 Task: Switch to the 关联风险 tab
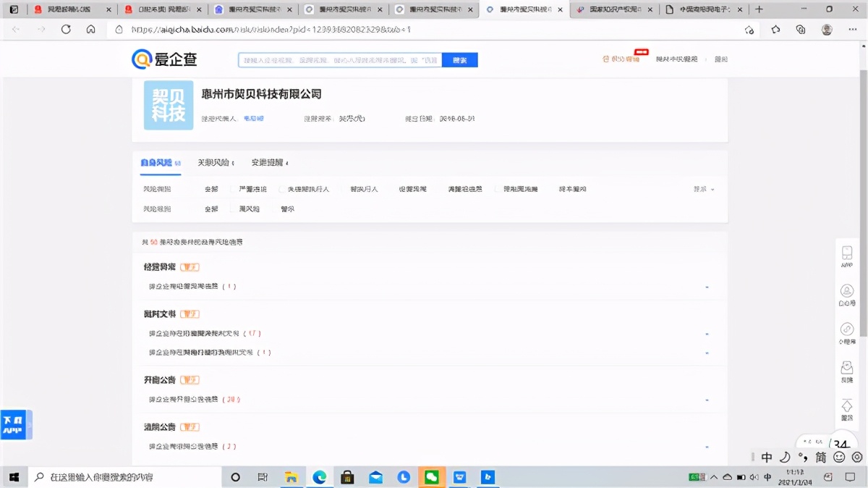(216, 163)
